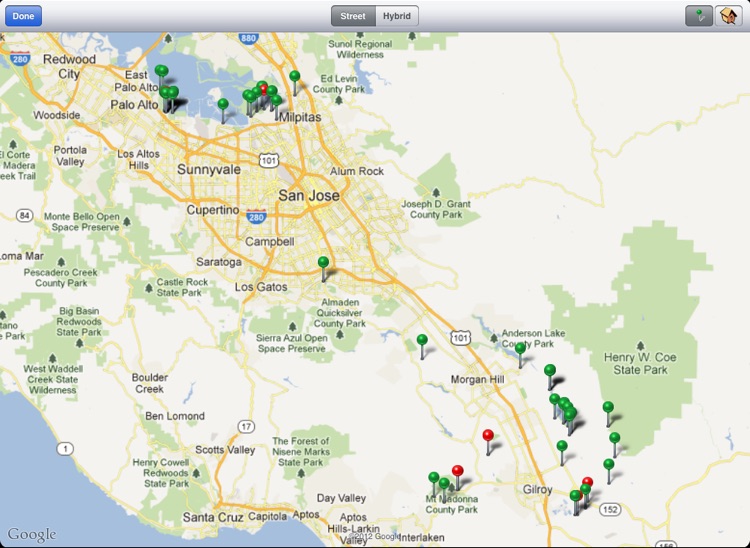Tap Henry W. Coe State Park label

640,363
